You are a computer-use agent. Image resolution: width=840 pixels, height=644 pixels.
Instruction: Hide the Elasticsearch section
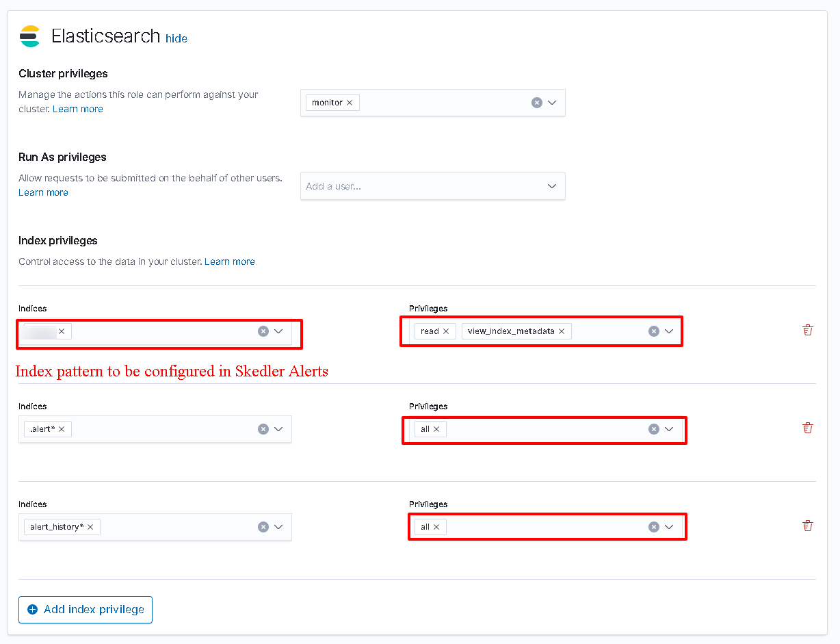tap(176, 38)
